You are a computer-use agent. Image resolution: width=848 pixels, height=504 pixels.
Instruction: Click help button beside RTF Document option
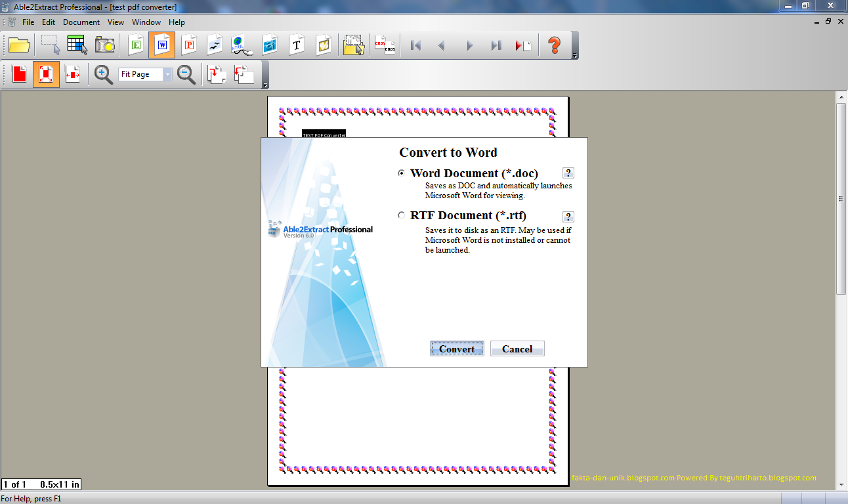point(568,217)
